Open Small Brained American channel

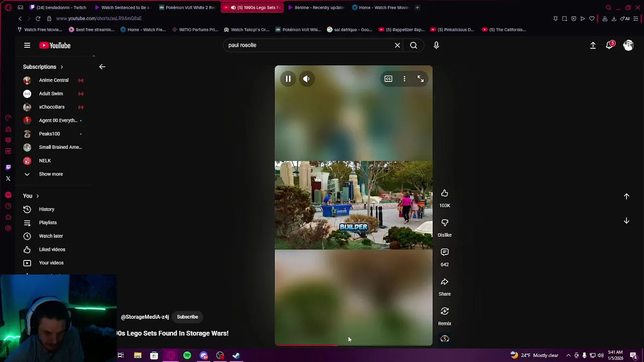tap(54, 147)
